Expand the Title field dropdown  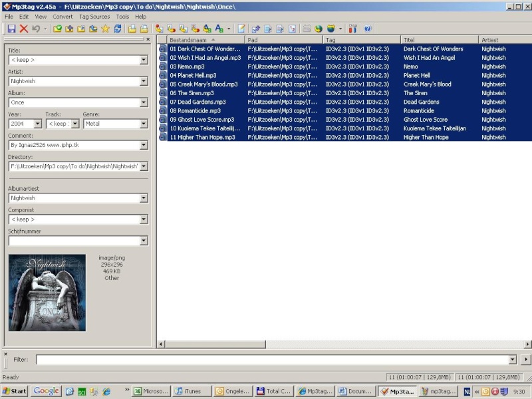click(144, 60)
